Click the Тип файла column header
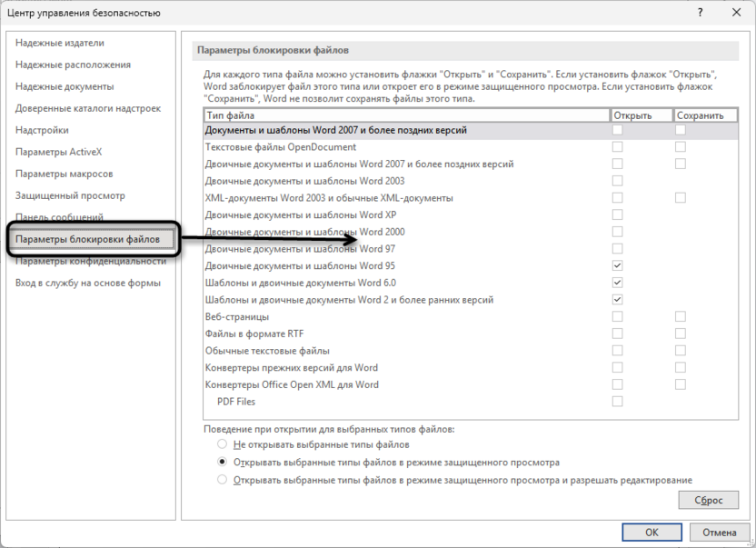 pyautogui.click(x=407, y=115)
